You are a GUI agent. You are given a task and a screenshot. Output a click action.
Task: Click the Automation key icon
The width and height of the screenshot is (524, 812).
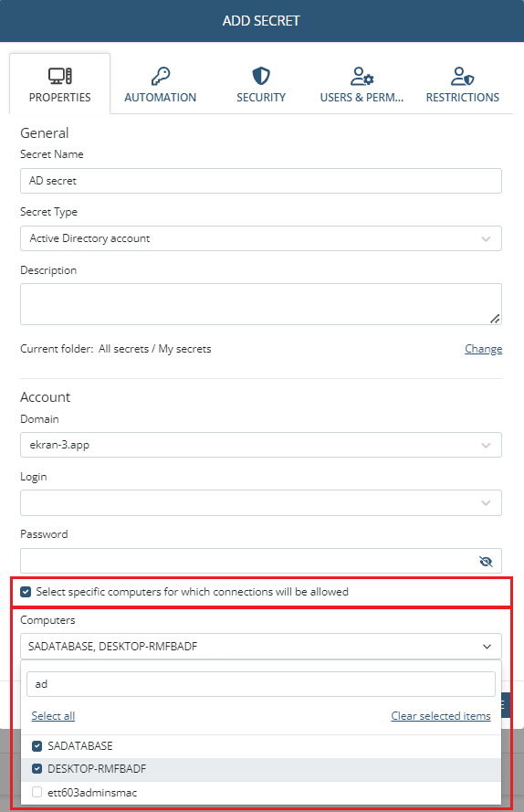tap(161, 76)
